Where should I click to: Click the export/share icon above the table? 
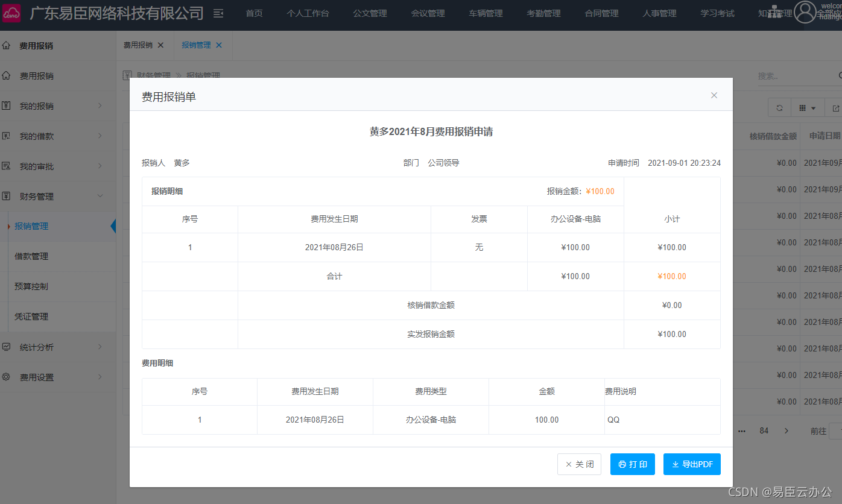(836, 107)
